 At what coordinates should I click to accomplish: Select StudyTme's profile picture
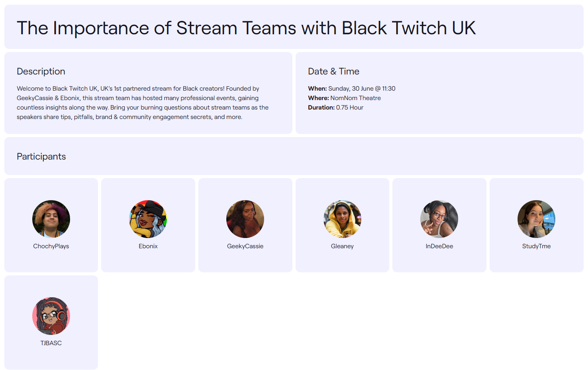point(536,219)
